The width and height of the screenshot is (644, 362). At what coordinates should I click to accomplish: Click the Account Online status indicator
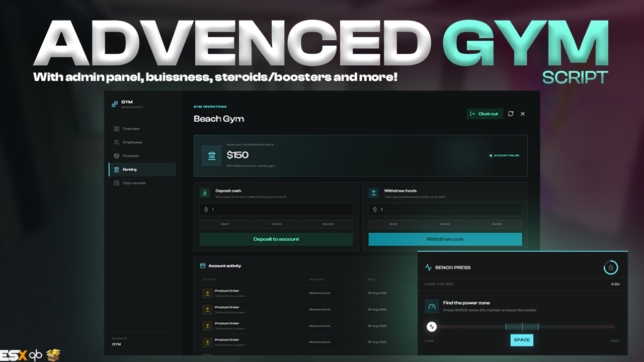click(505, 155)
